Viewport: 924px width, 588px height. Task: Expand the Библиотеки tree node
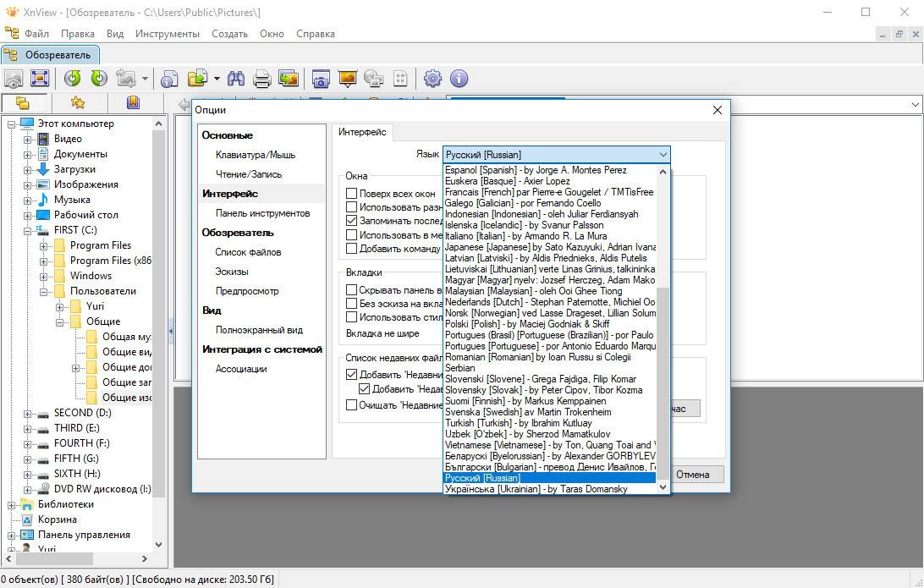11,505
